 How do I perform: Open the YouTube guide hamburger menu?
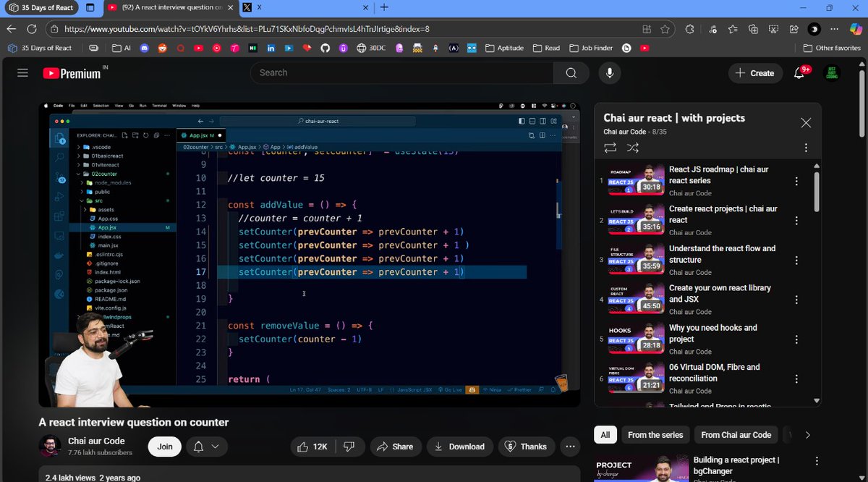[x=22, y=73]
